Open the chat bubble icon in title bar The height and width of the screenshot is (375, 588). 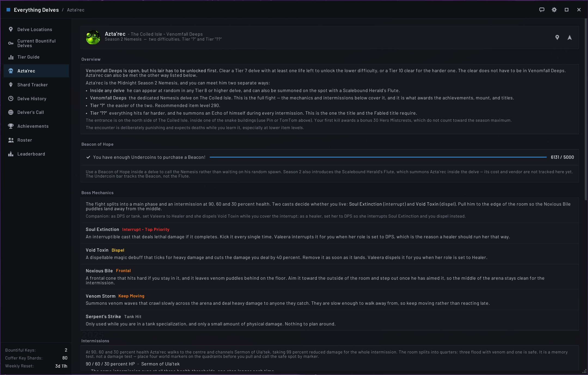(542, 10)
